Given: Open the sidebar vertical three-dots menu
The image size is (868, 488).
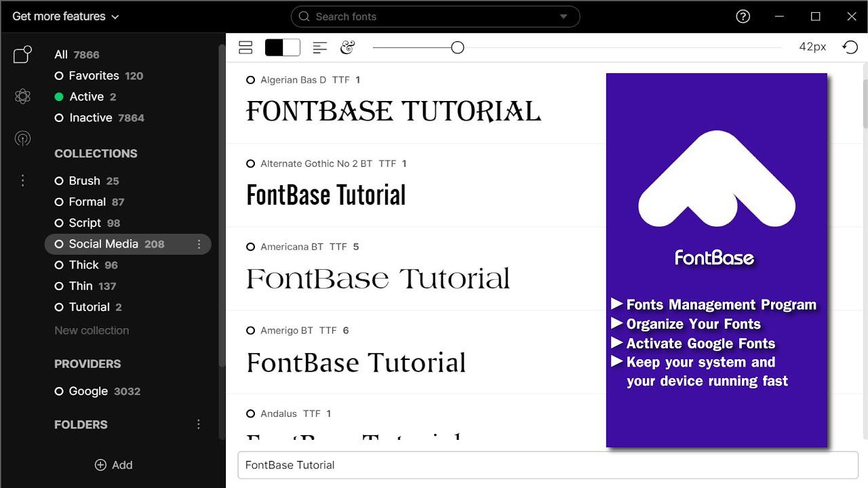Looking at the screenshot, I should click(x=22, y=180).
